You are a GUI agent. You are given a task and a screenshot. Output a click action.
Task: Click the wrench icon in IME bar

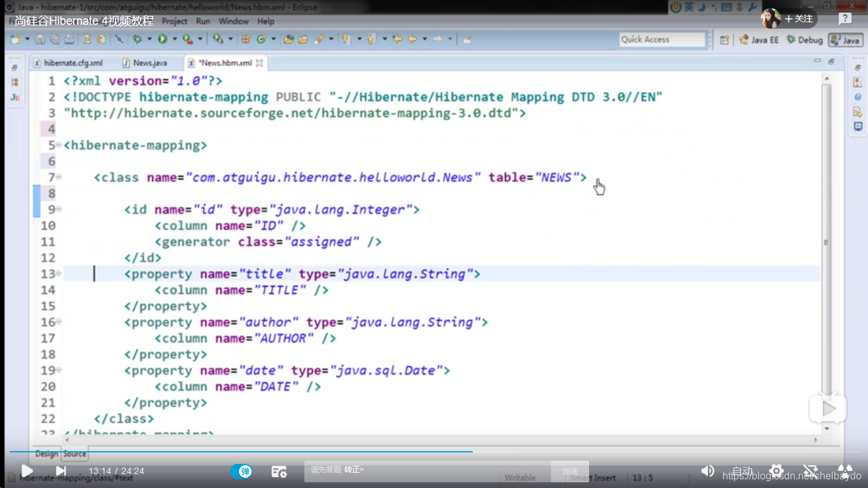pyautogui.click(x=752, y=8)
